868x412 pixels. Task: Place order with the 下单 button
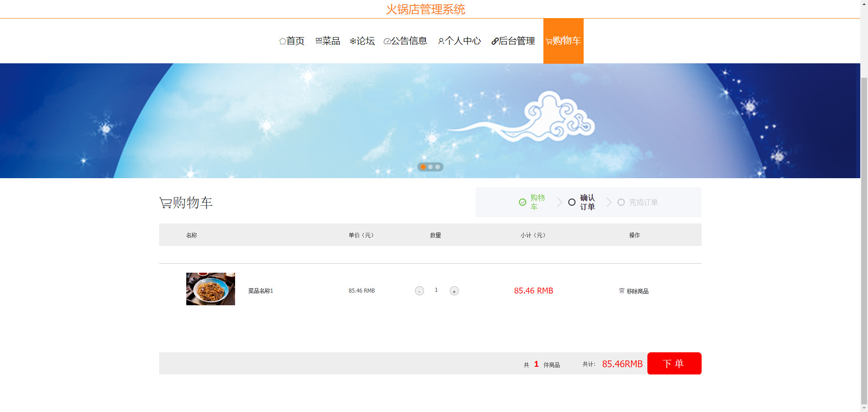675,364
